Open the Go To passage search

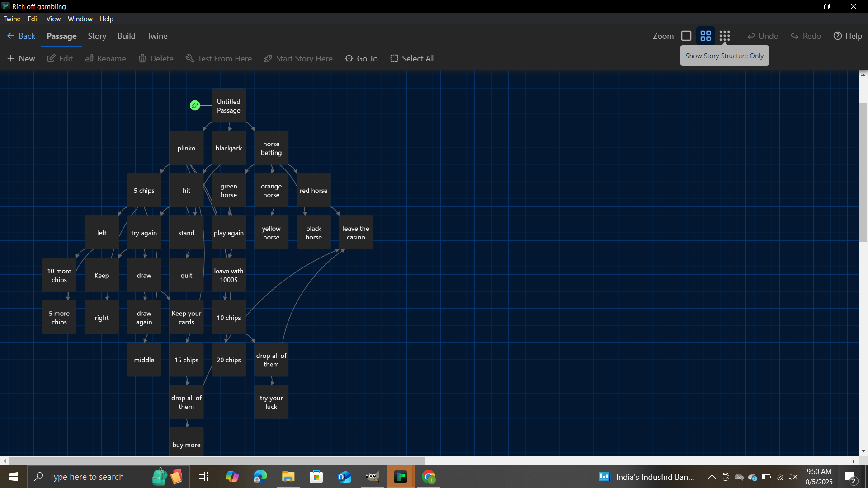361,58
